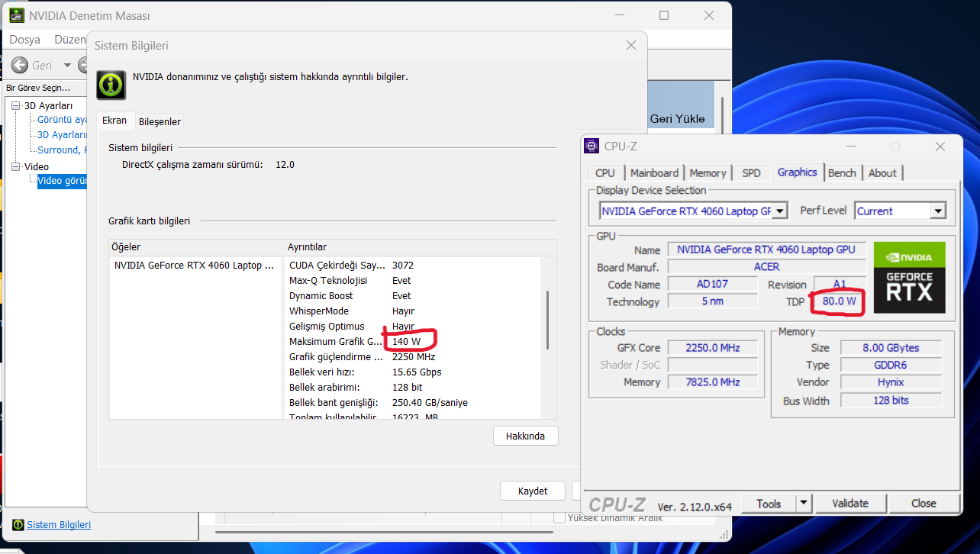The width and height of the screenshot is (980, 554).
Task: Click the WhisperMode row
Action: (412, 311)
